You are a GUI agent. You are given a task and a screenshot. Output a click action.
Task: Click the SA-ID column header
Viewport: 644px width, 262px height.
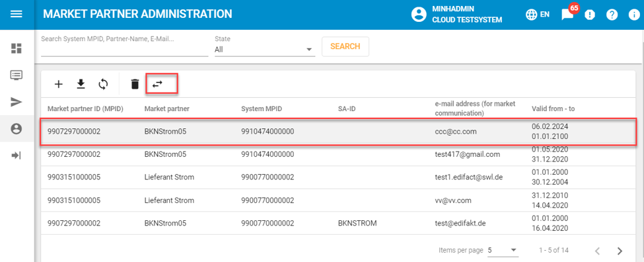[347, 109]
